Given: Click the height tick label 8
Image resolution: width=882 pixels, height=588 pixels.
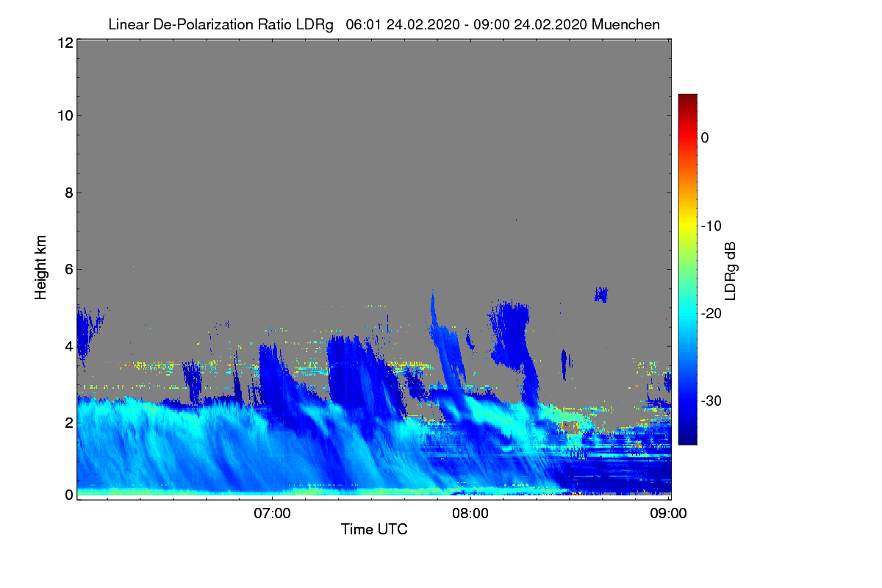Looking at the screenshot, I should [68, 193].
